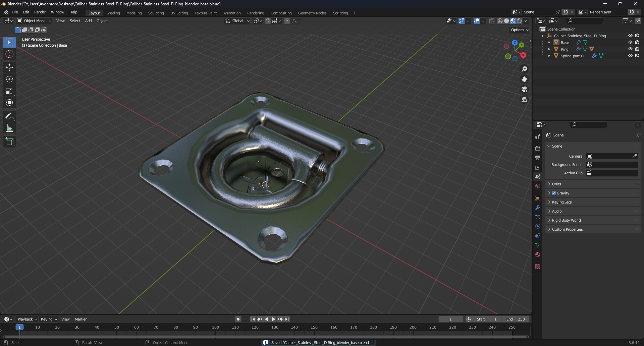Switch perspective/orthographic grid icon
644x346 pixels.
[x=524, y=100]
